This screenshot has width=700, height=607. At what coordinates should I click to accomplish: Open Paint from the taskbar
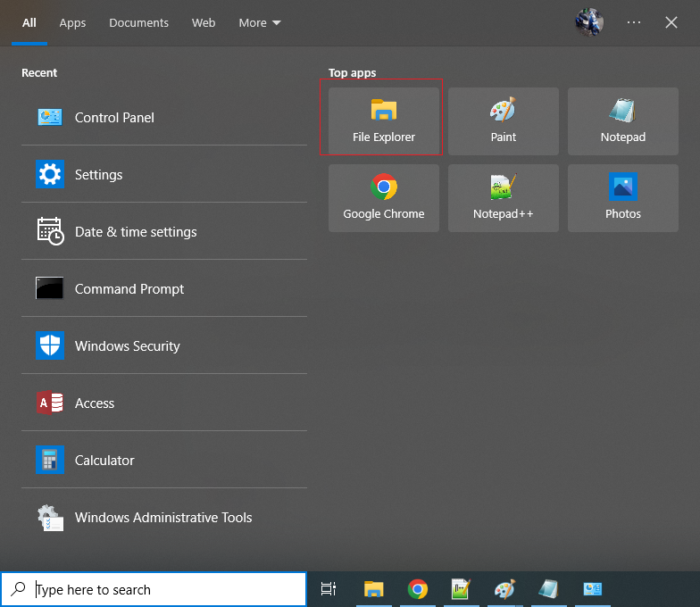click(504, 589)
